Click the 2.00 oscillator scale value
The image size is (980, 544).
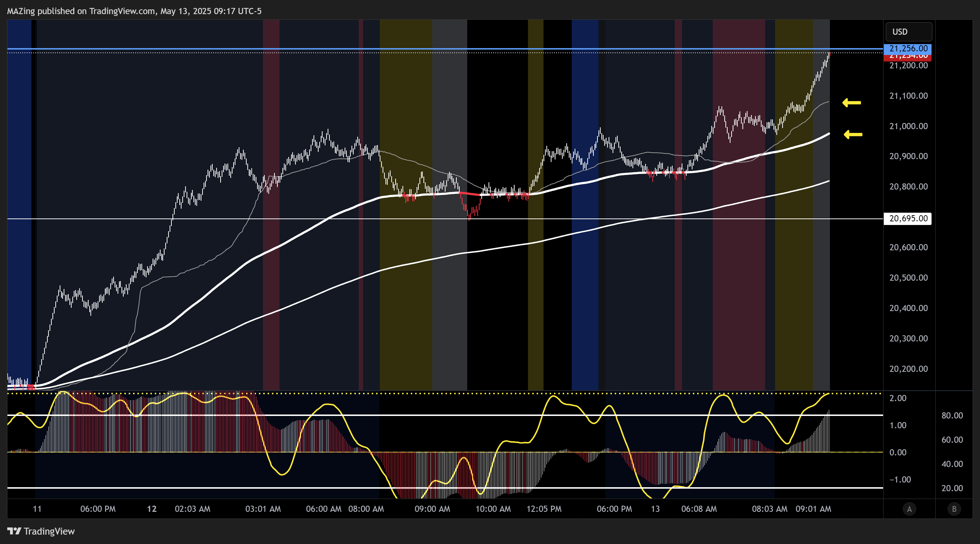pyautogui.click(x=898, y=398)
